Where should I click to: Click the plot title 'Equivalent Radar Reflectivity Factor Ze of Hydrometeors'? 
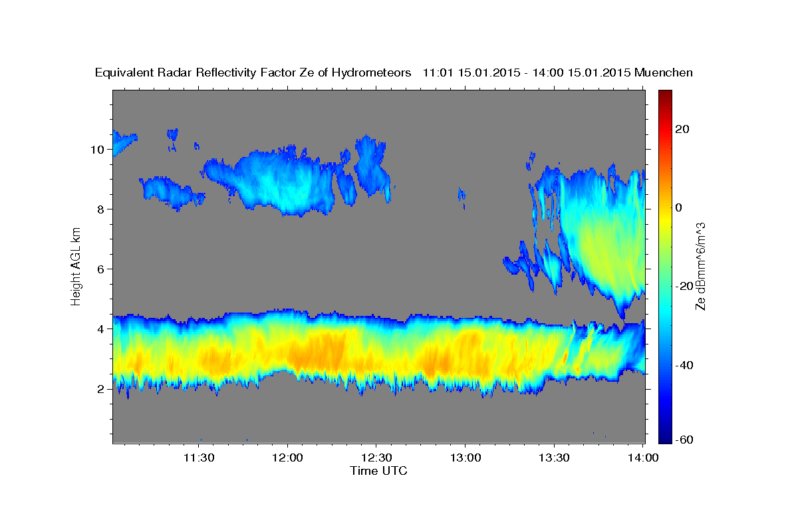(253, 73)
